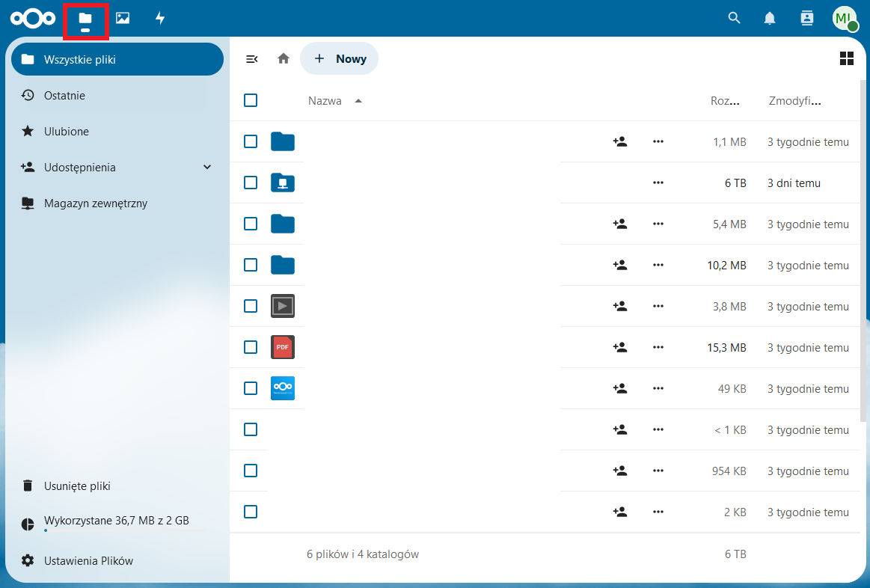Open the Activity lightning icon
The image size is (870, 588).
coord(160,18)
